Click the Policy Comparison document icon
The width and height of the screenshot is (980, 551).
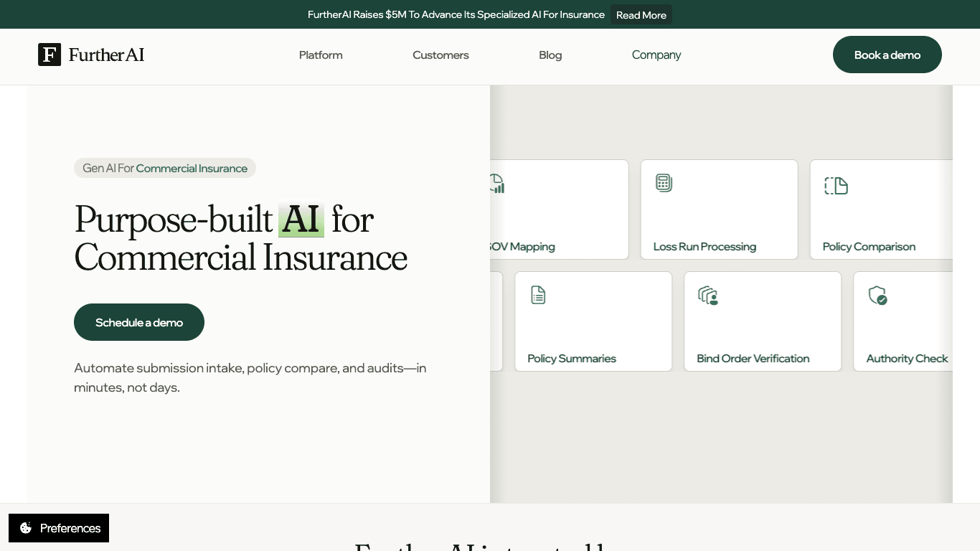pos(836,186)
